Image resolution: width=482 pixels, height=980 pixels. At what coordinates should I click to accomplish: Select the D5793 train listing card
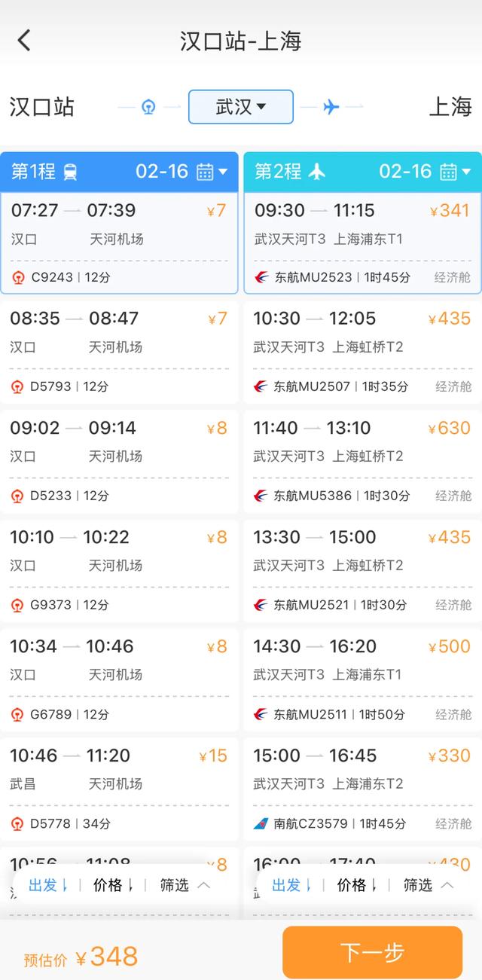pos(119,351)
